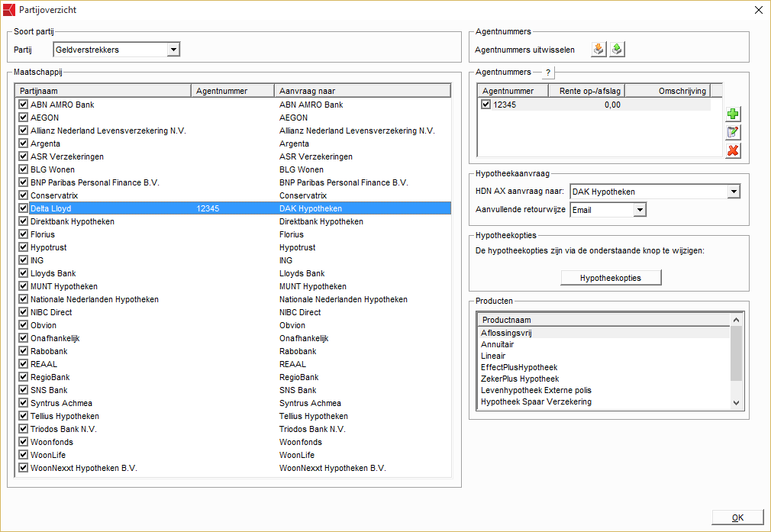
Task: Select the BLG Wonen row
Action: (234, 169)
